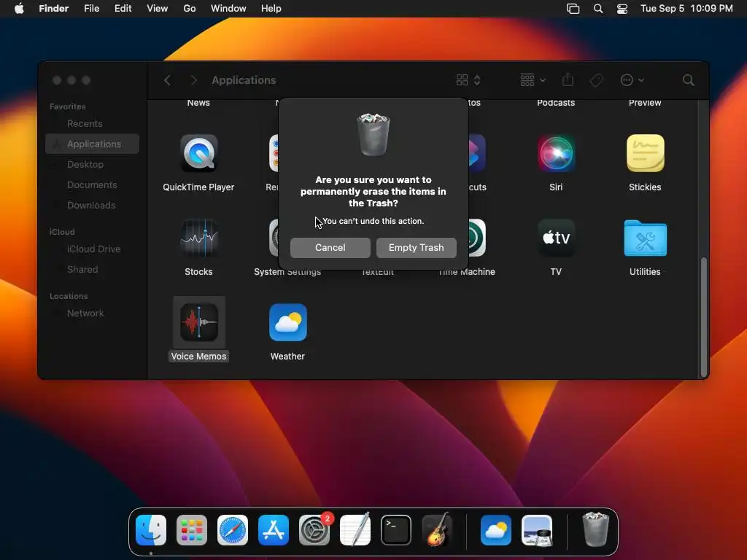The image size is (747, 560).
Task: Open the View menu
Action: coord(158,9)
